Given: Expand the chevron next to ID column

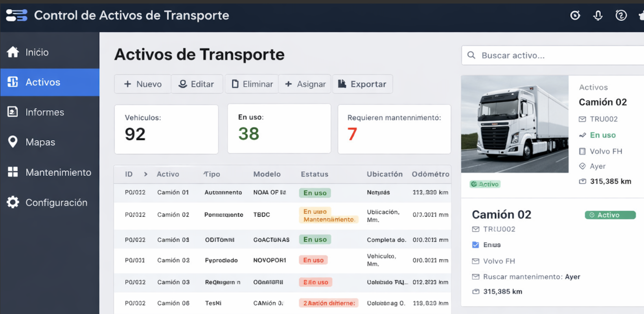Looking at the screenshot, I should (x=145, y=174).
